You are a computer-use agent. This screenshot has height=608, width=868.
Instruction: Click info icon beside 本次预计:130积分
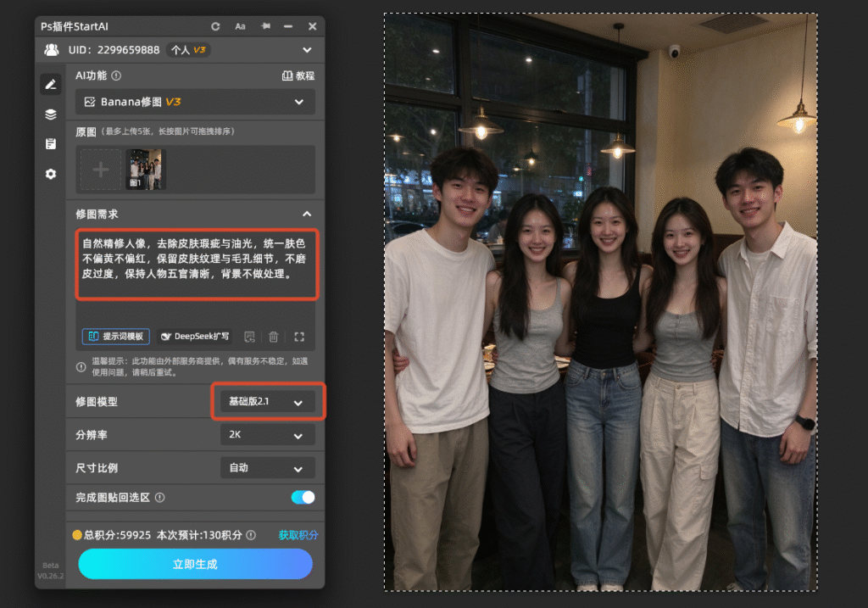(251, 535)
